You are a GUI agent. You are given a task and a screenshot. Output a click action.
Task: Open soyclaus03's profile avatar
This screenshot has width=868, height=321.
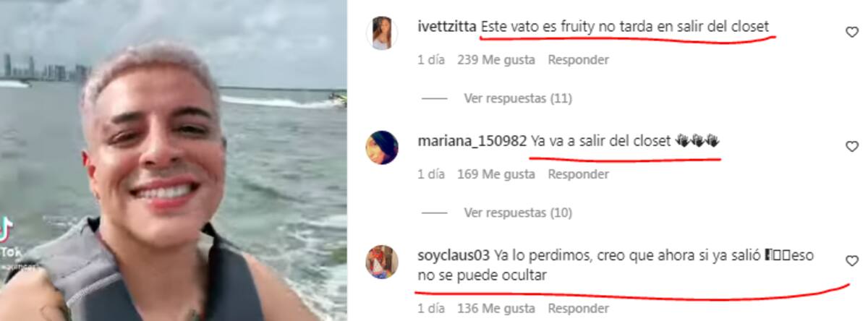click(x=381, y=262)
